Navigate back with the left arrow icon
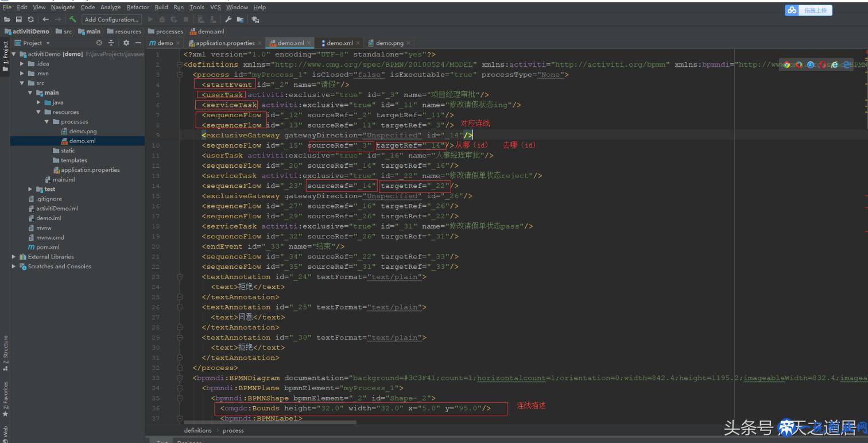 click(x=45, y=20)
